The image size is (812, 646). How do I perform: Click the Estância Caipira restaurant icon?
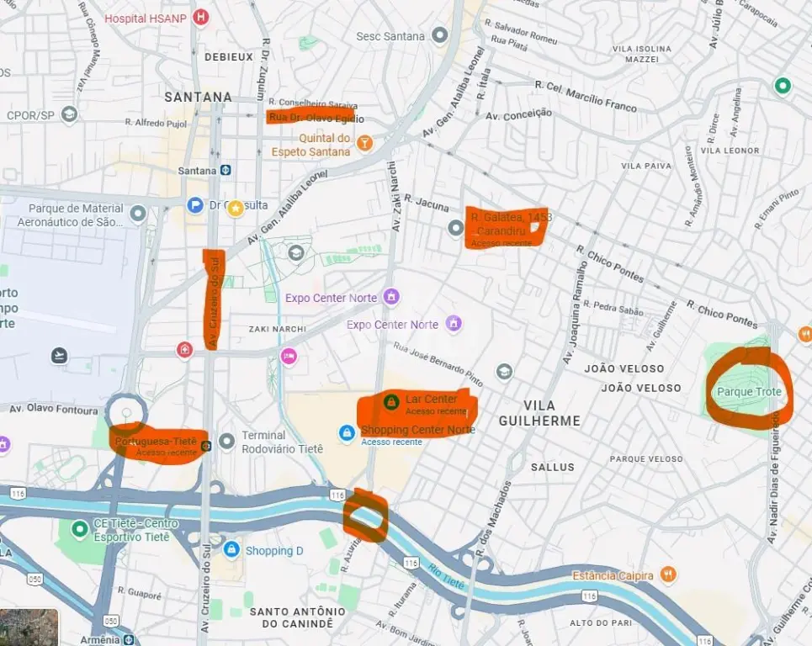669,575
